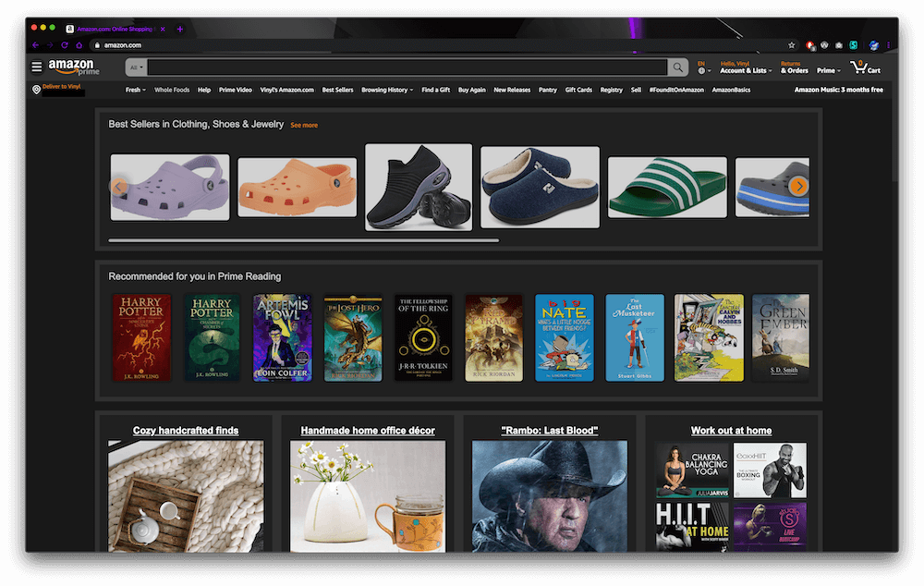Open the Big Nate book cover

564,337
